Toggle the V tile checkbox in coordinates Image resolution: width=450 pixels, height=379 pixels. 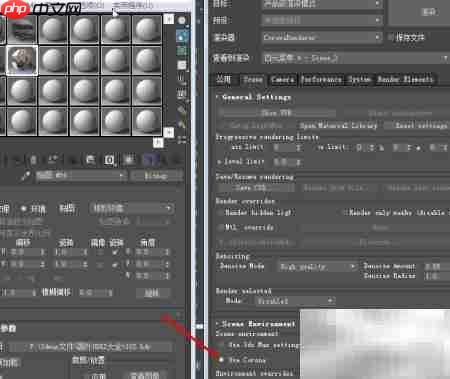[115, 265]
